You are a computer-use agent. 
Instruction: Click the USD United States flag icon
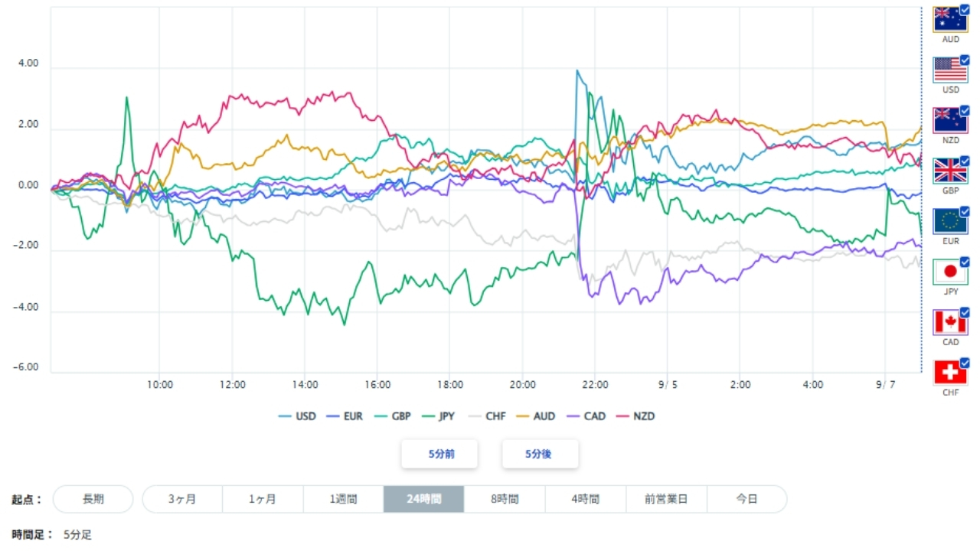[950, 70]
